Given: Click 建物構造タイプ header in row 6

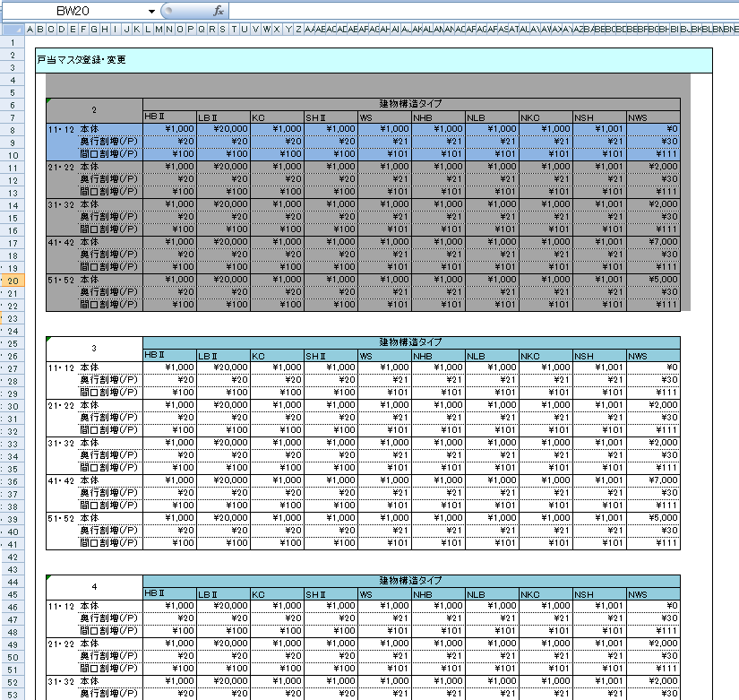Looking at the screenshot, I should click(411, 104).
